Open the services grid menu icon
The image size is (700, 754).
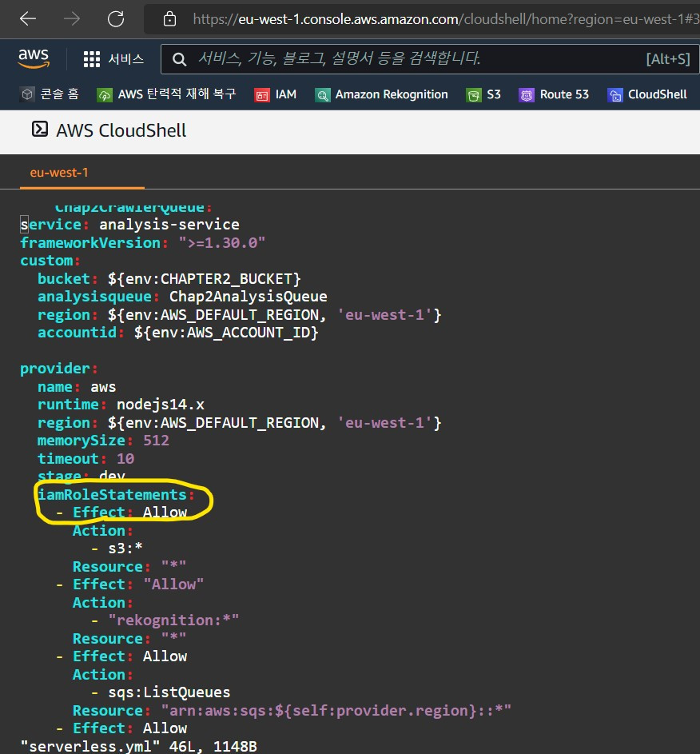coord(92,59)
